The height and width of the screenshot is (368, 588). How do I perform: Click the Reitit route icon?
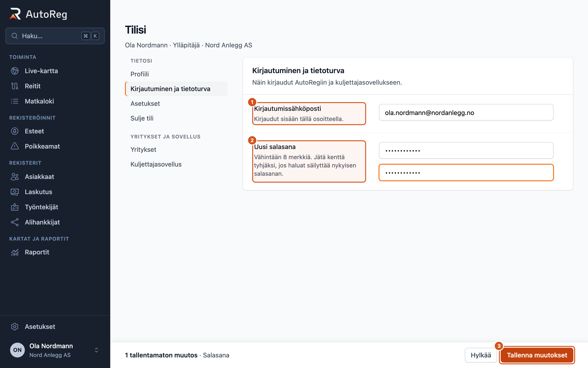[x=14, y=86]
